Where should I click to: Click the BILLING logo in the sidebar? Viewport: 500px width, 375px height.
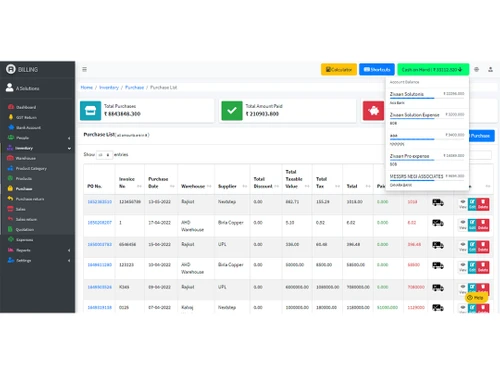coord(22,69)
